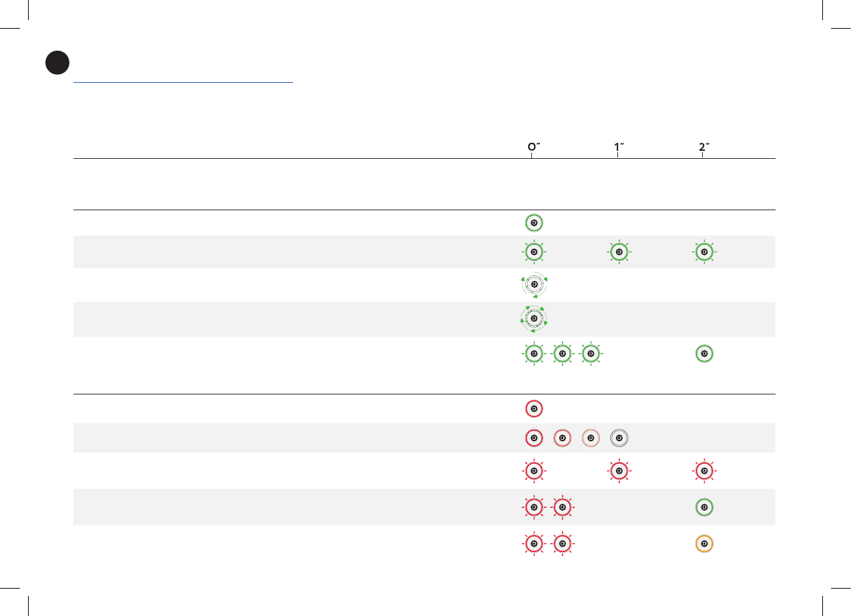Click second red blink before the orange light
This screenshot has height=616, width=851.
562,543
